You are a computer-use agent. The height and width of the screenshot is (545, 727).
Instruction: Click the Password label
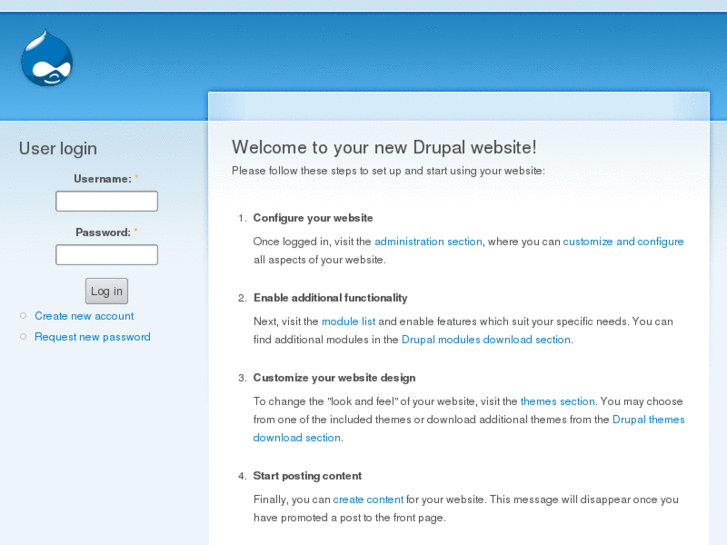coord(103,232)
